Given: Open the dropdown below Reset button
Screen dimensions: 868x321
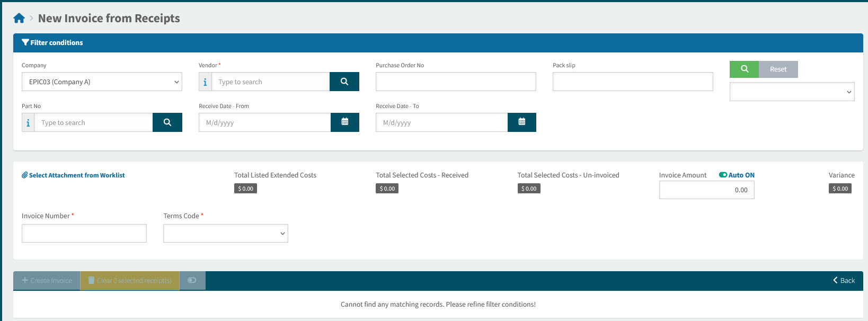Looking at the screenshot, I should click(792, 92).
